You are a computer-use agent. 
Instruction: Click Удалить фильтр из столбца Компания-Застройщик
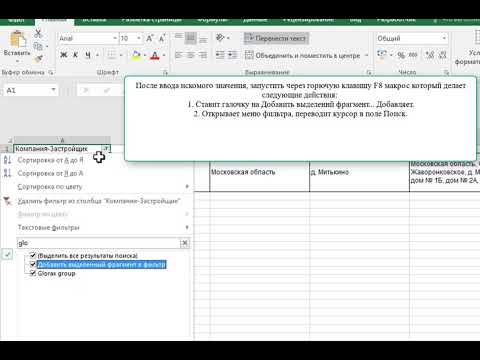click(99, 201)
